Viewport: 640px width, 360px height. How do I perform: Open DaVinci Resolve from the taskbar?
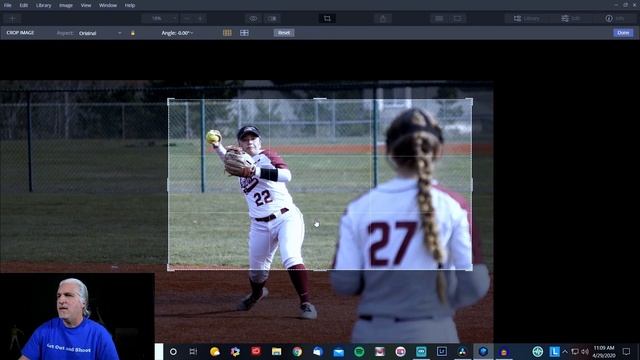coord(462,351)
